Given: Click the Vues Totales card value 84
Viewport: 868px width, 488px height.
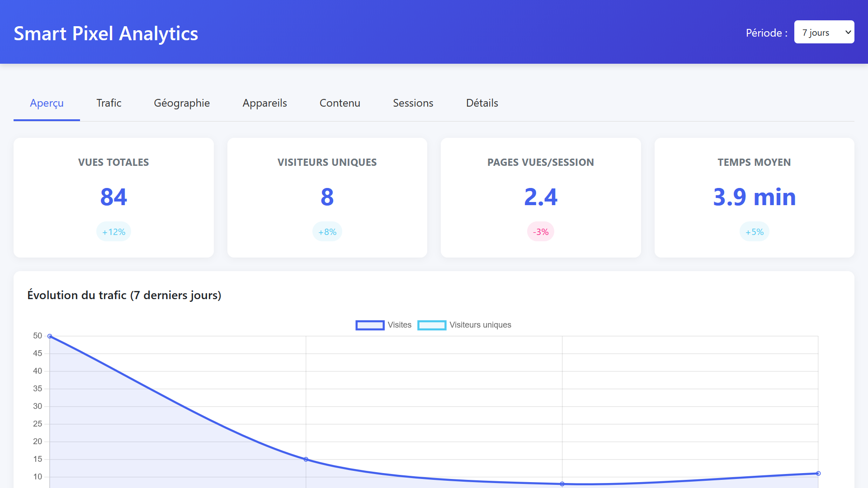Looking at the screenshot, I should [113, 197].
